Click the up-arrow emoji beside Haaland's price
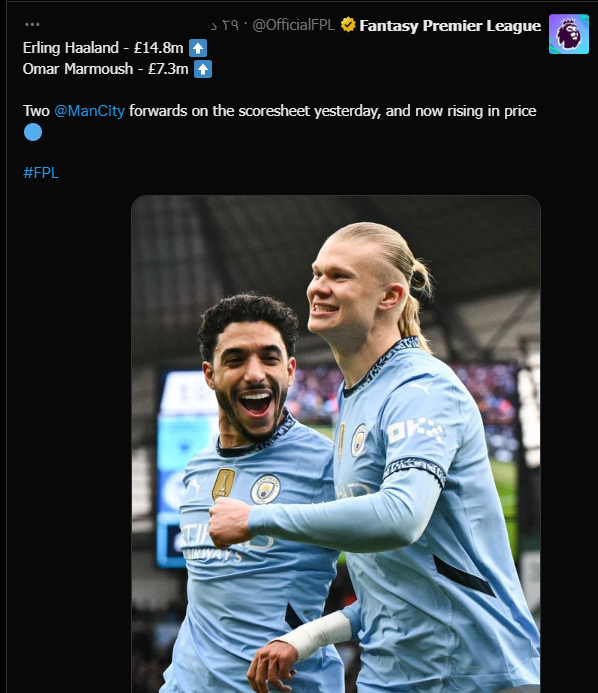Viewport: 598px width, 693px height. coord(198,48)
